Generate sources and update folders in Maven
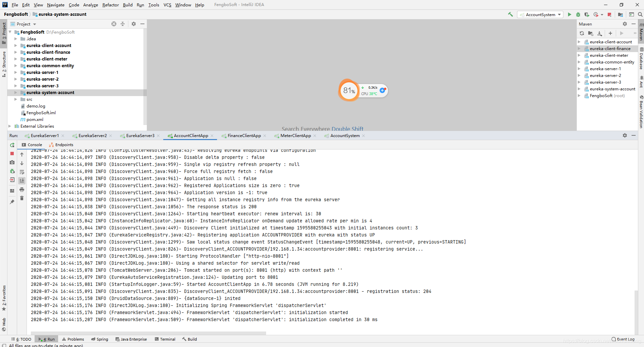The height and width of the screenshot is (347, 644). [591, 33]
